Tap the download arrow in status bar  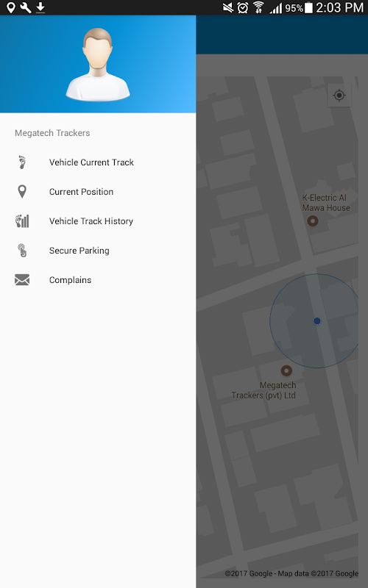(40, 7)
